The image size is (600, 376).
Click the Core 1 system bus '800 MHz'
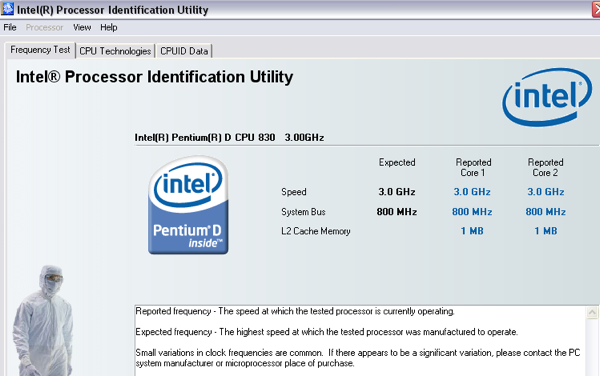472,212
